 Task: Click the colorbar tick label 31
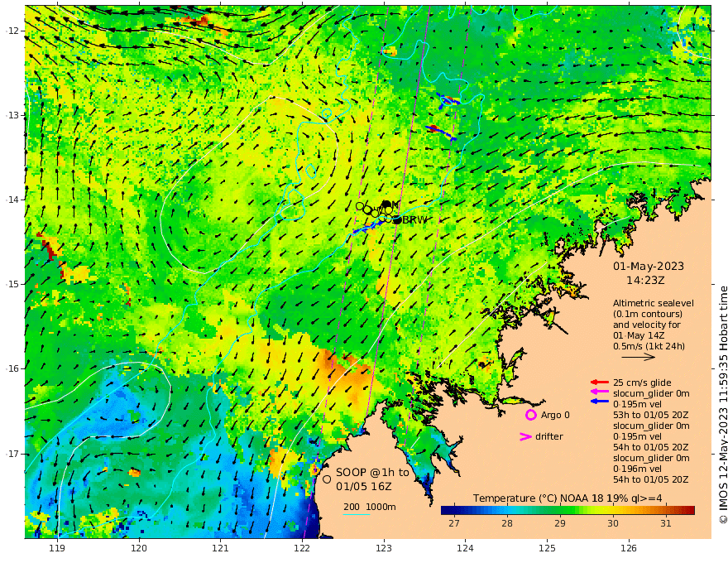pyautogui.click(x=666, y=523)
